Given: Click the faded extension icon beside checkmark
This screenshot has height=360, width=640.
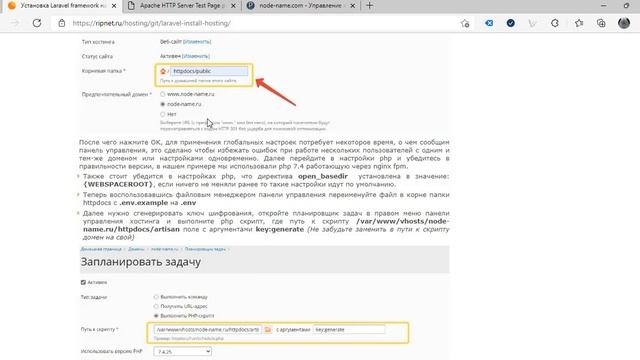Looking at the screenshot, I should (532, 23).
